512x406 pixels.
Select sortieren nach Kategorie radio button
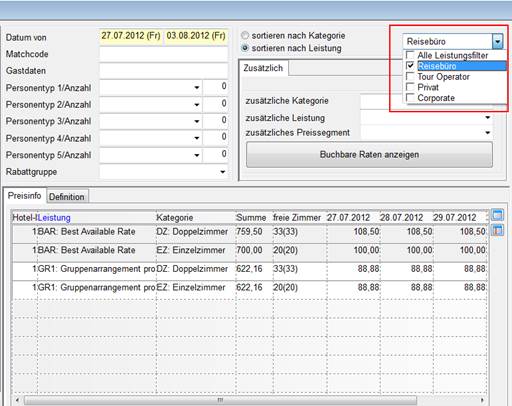[245, 35]
